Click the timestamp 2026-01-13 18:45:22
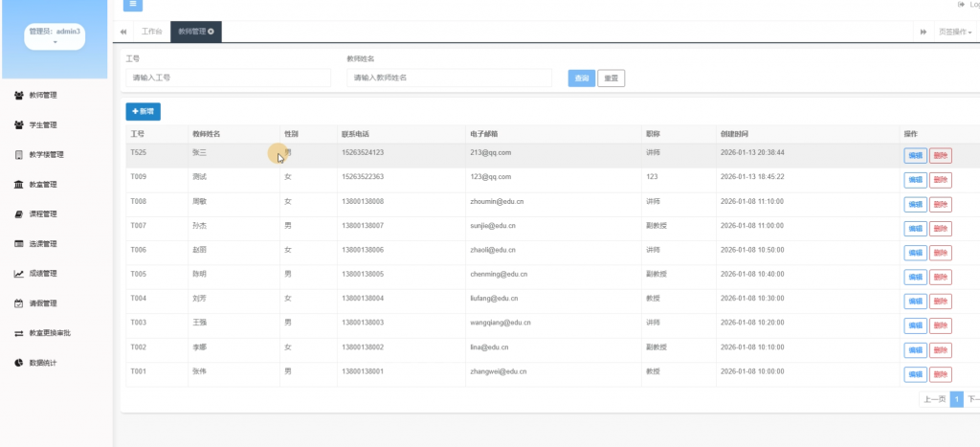Viewport: 980px width, 447px height. 752,177
